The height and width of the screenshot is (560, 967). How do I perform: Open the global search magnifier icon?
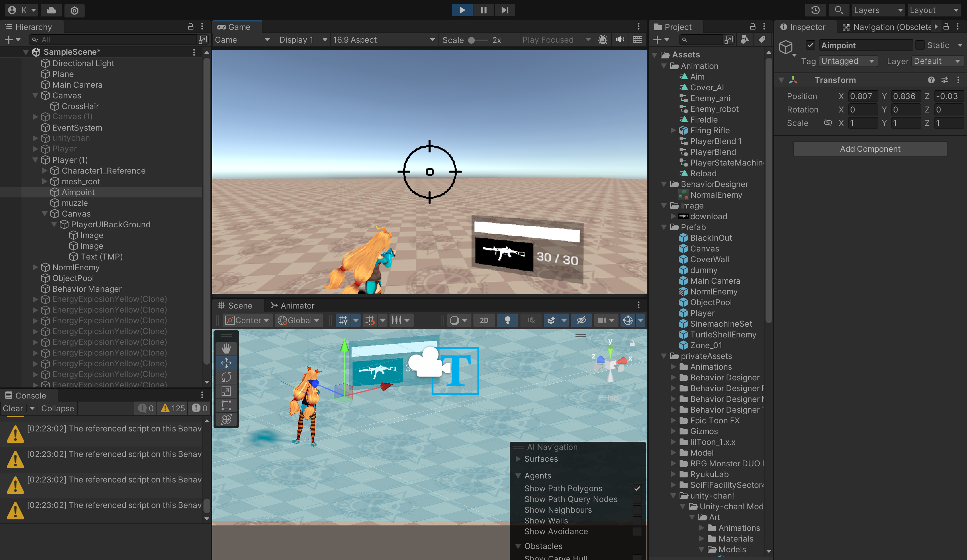tap(839, 10)
